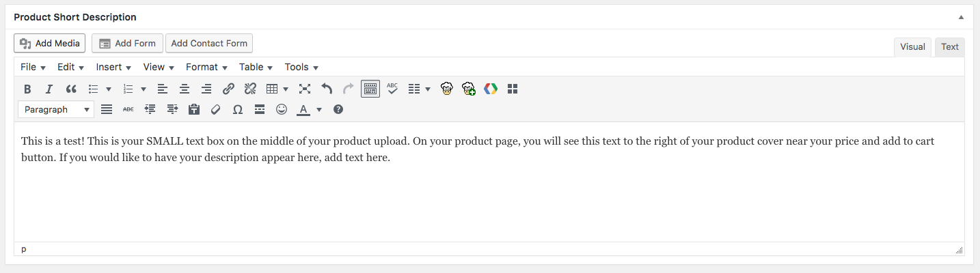Screen dimensions: 980x273
Task: Enter fullscreen editing mode
Action: click(x=305, y=89)
